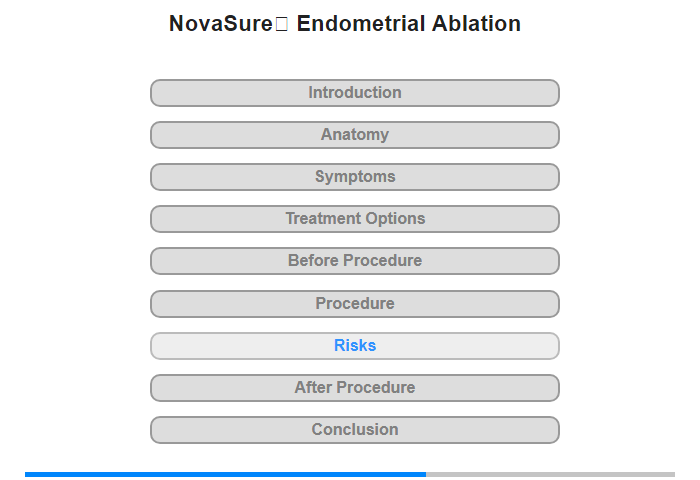Open the Treatment Options section
This screenshot has width=700, height=480.
[355, 219]
